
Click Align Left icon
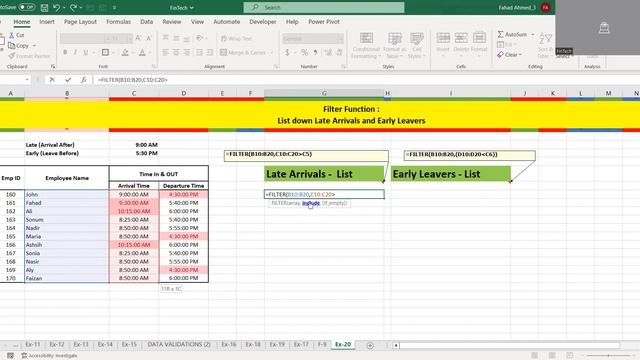(166, 52)
